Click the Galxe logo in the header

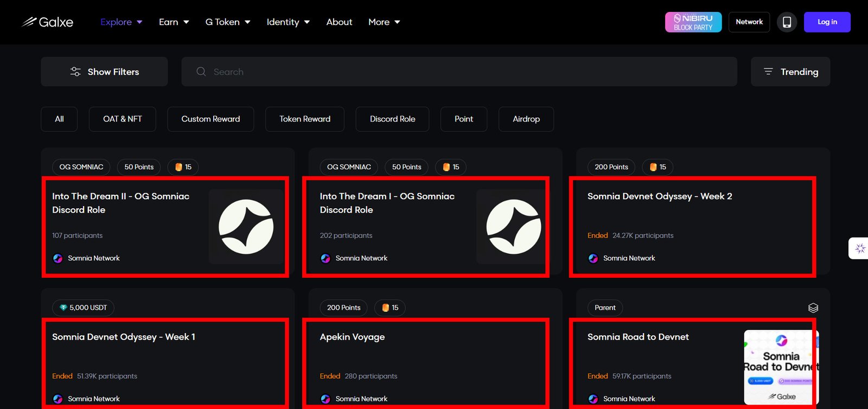tap(48, 22)
